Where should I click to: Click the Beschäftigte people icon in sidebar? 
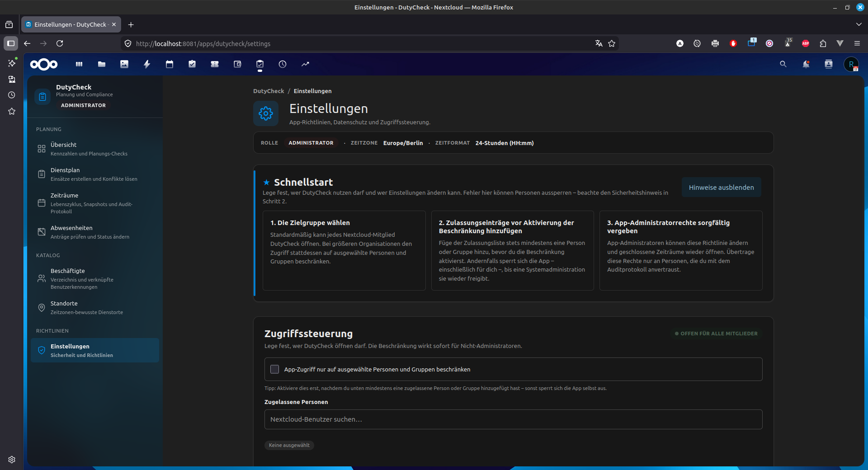(x=42, y=278)
